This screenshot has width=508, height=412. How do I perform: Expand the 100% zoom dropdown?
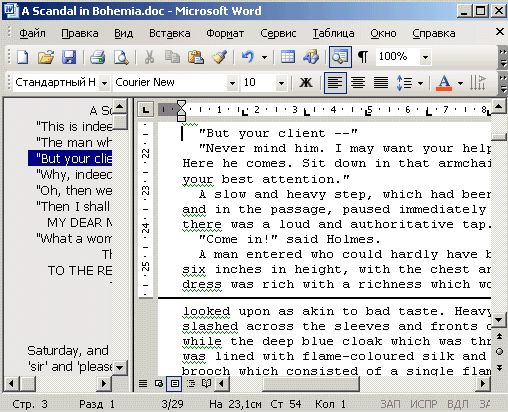pos(425,57)
